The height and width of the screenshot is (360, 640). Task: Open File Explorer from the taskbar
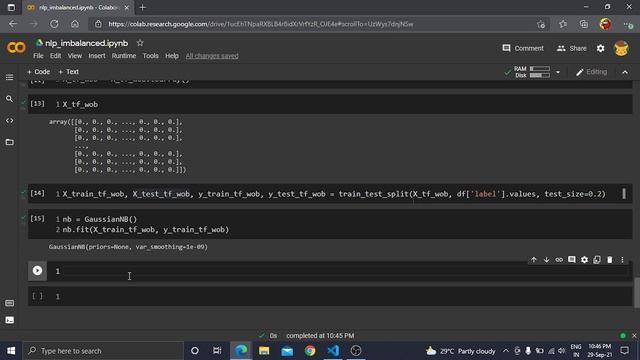pyautogui.click(x=264, y=351)
